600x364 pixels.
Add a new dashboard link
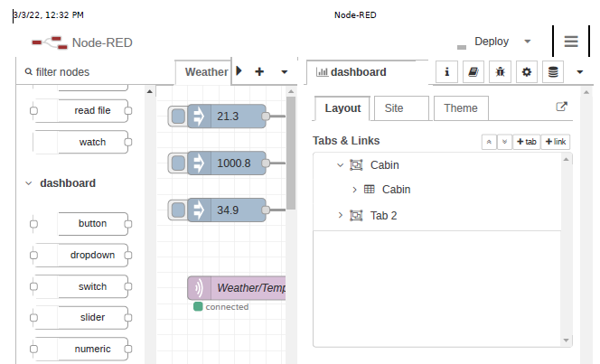pyautogui.click(x=556, y=142)
